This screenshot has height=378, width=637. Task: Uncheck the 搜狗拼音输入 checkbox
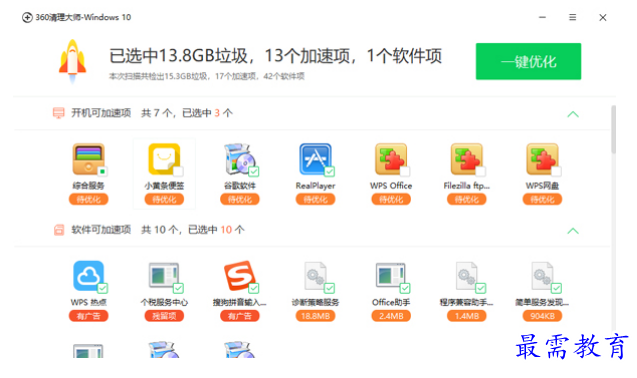(x=254, y=288)
